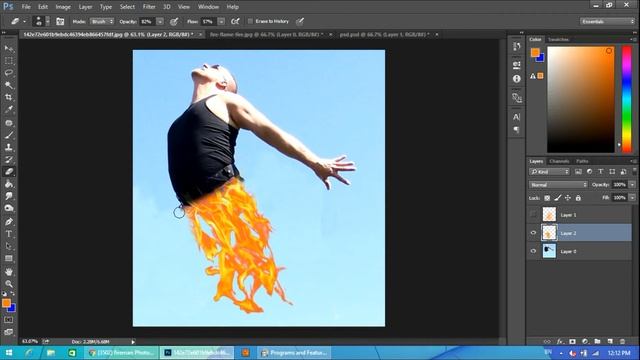Create a new layer
The height and width of the screenshot is (360, 640).
[x=610, y=341]
